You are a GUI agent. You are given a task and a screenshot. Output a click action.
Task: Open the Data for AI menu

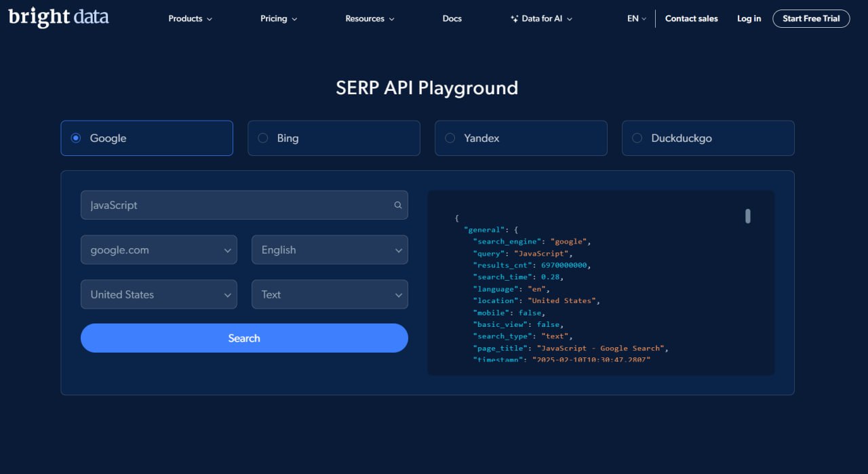(541, 19)
